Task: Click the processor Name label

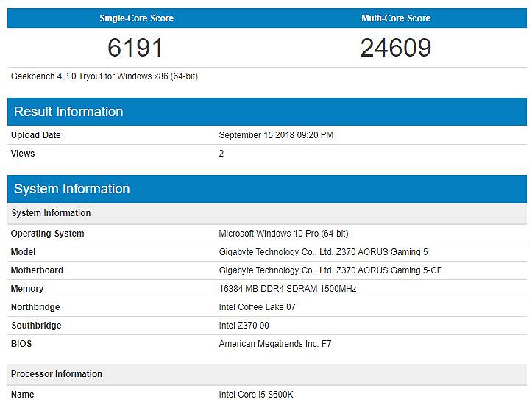Action: (22, 395)
